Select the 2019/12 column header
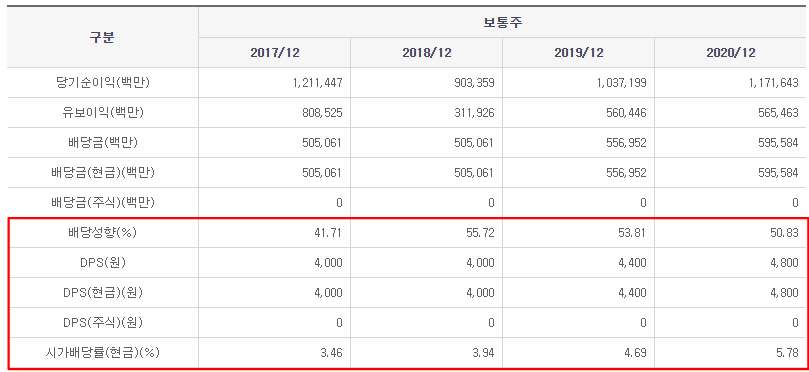The height and width of the screenshot is (372, 809). (x=578, y=53)
